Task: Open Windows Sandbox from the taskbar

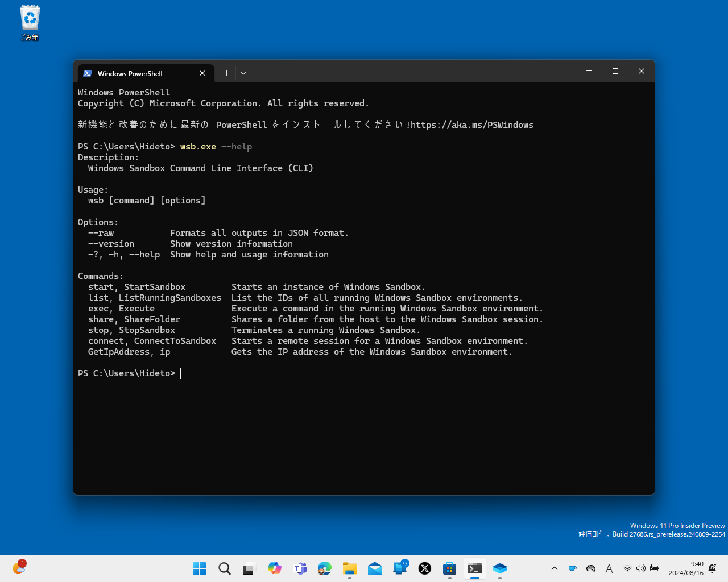Action: (500, 568)
